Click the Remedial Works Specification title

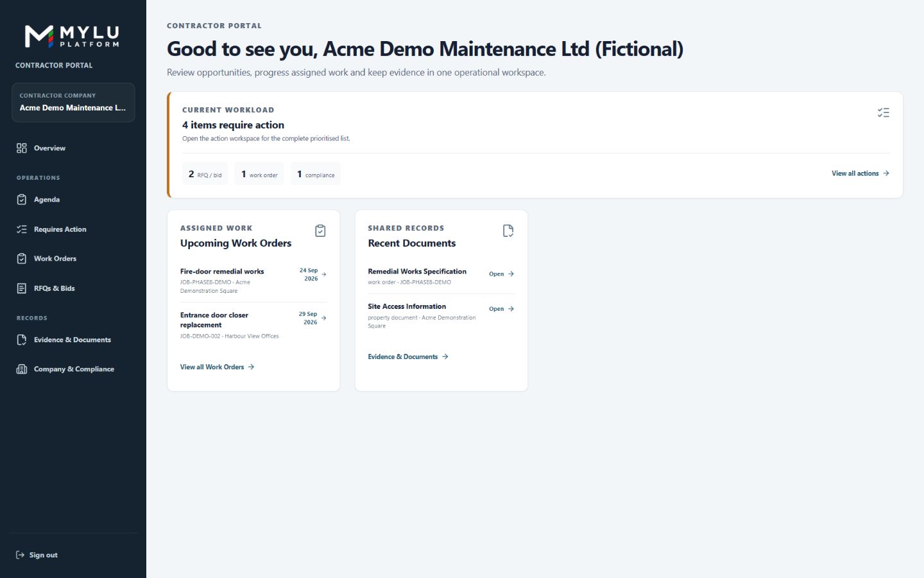[417, 272]
